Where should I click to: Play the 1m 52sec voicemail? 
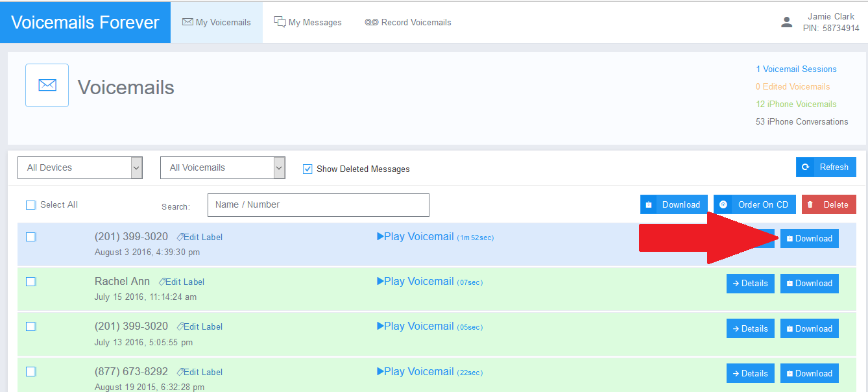[x=415, y=237]
